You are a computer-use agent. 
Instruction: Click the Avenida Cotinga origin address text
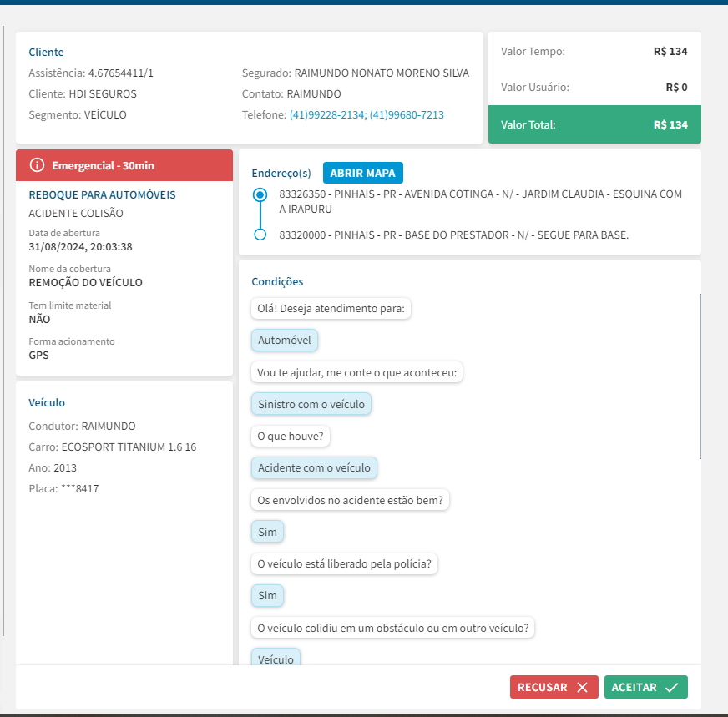click(480, 201)
